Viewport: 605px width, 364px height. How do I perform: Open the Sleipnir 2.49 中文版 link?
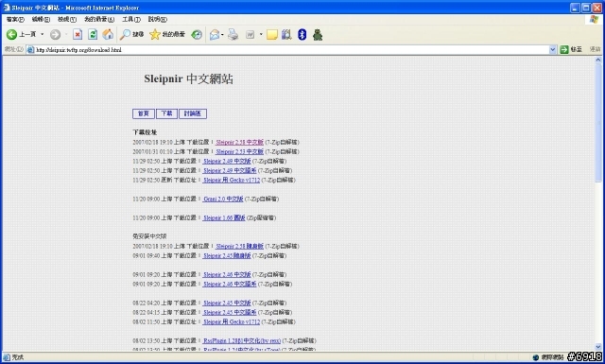(x=227, y=161)
